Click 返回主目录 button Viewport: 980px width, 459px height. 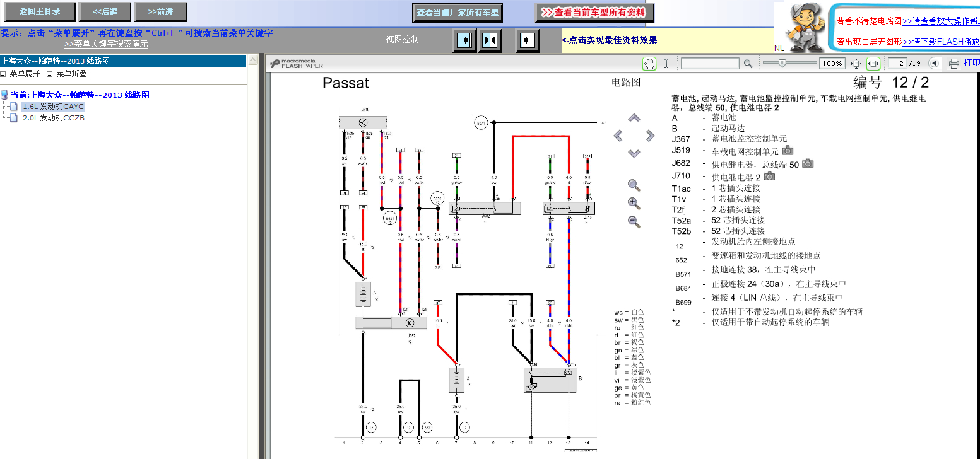(40, 11)
